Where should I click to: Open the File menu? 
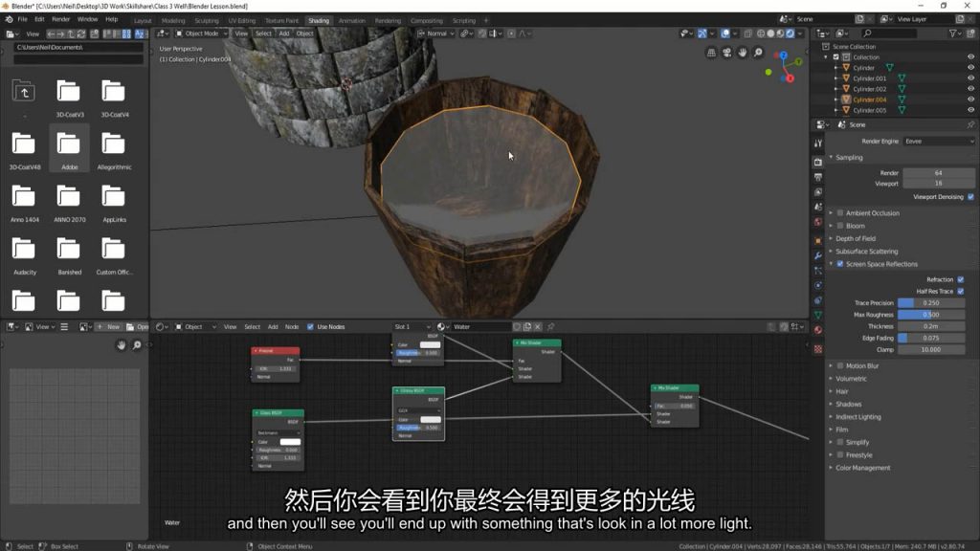(x=23, y=19)
